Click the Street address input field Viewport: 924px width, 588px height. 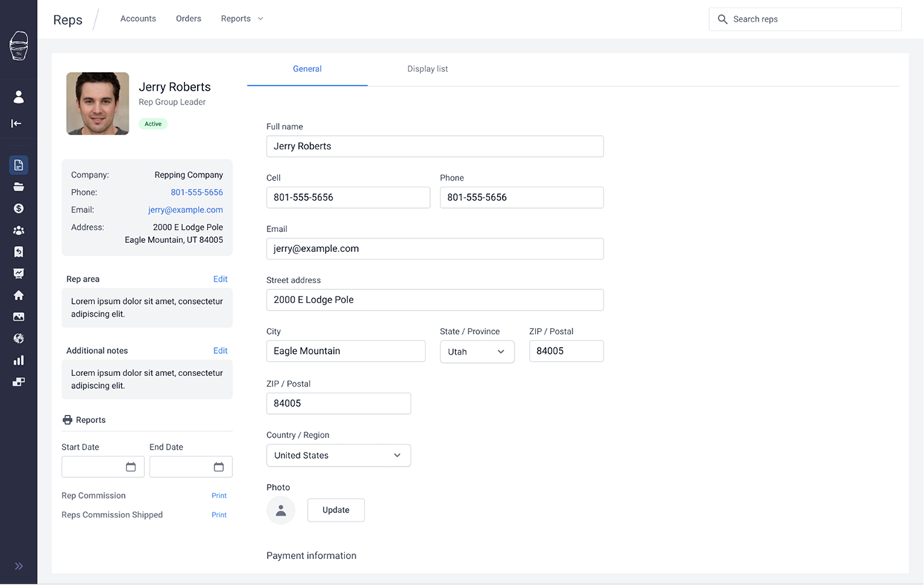click(x=435, y=300)
